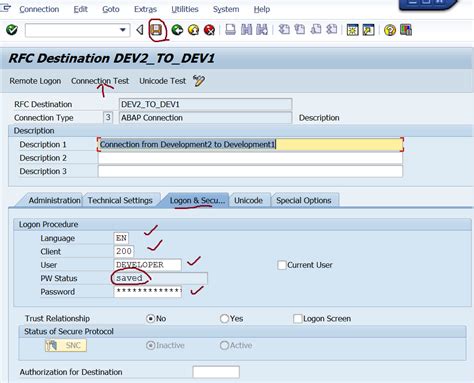This screenshot has height=383, width=474.
Task: Collapse command field with triangle icon
Action: (x=140, y=30)
